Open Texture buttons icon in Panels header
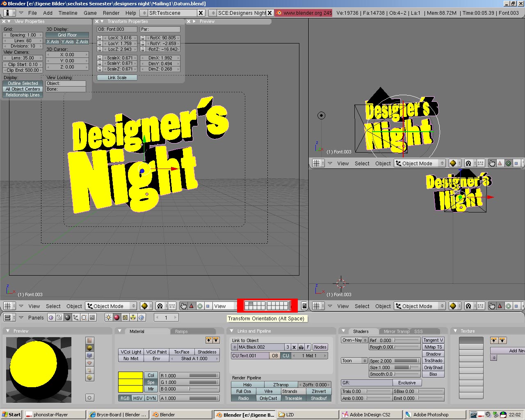525x420 pixels. [x=125, y=317]
